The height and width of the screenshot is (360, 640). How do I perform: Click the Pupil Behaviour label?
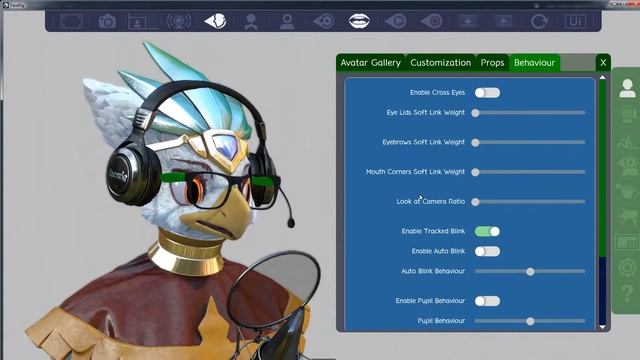click(441, 321)
